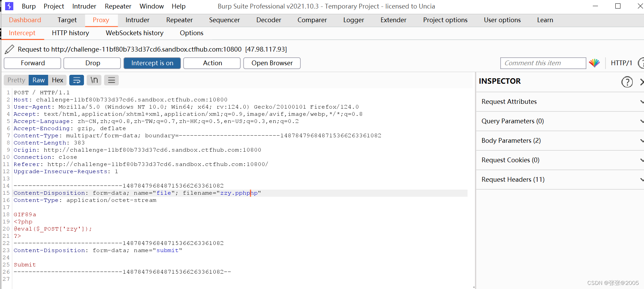Image resolution: width=644 pixels, height=289 pixels.
Task: Click the GIF89a line in the request body
Action: 25,215
